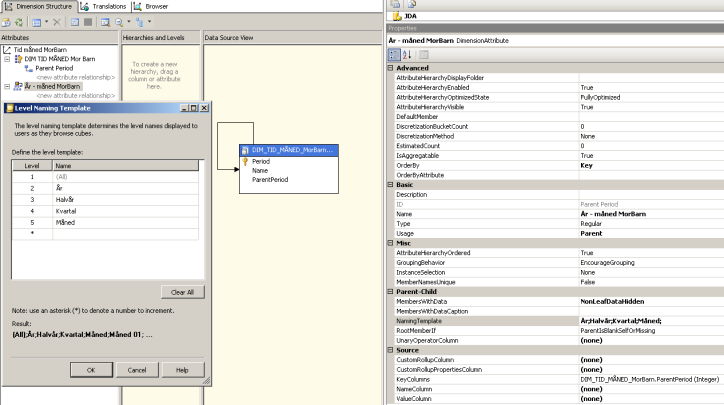Image resolution: width=724 pixels, height=405 pixels.
Task: Click the Arrange Tables toolbar icon
Action: pyautogui.click(x=139, y=22)
